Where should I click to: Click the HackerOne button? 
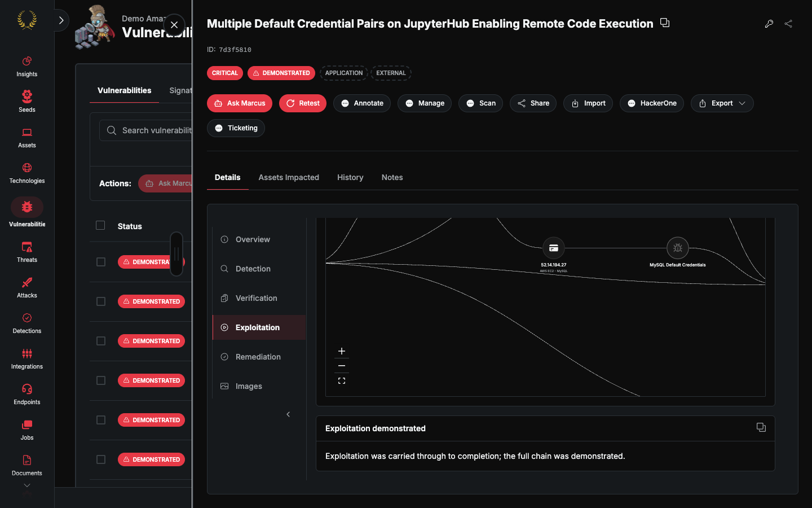coord(652,103)
